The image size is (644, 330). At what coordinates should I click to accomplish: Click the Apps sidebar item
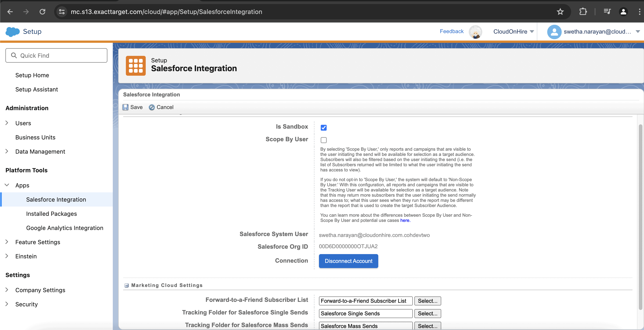tap(22, 185)
